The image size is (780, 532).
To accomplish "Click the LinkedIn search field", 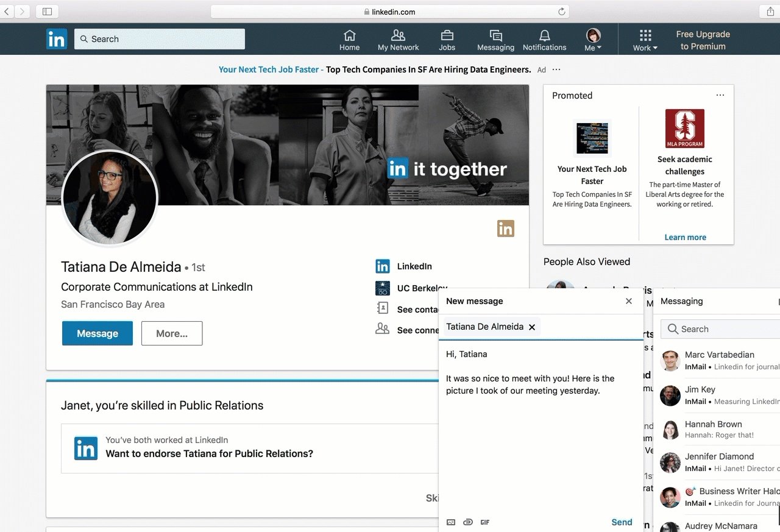I will (x=160, y=39).
